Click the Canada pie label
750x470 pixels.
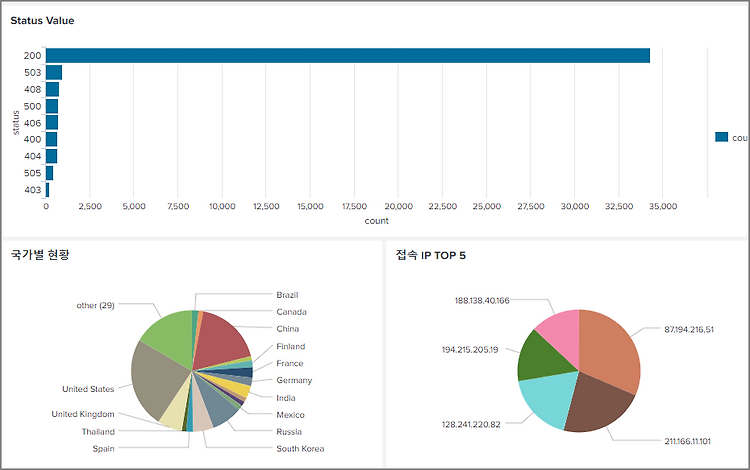291,312
